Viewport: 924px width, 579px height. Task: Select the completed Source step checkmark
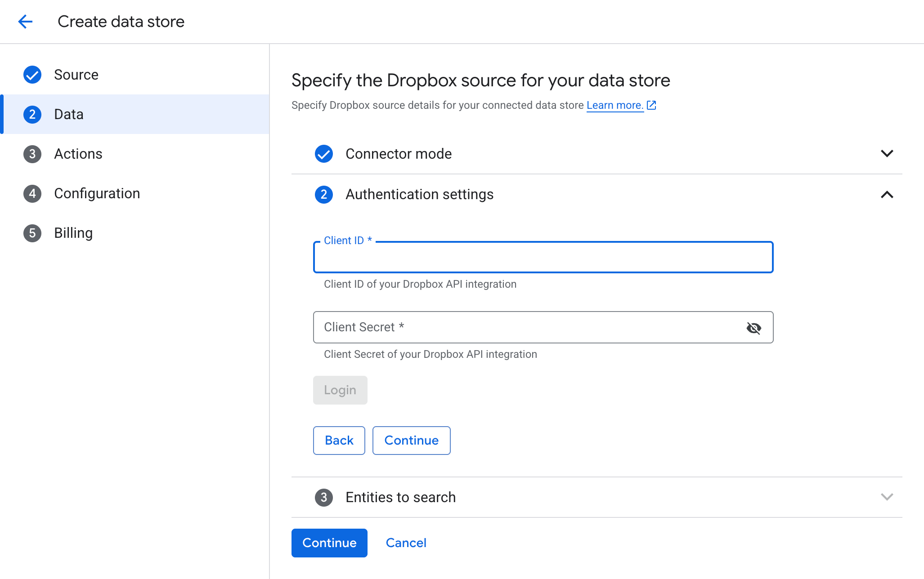pyautogui.click(x=32, y=75)
